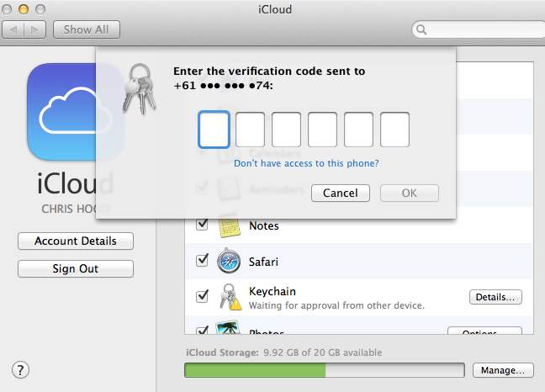Click the Notes notepad icon
545x392 pixels.
tap(229, 225)
